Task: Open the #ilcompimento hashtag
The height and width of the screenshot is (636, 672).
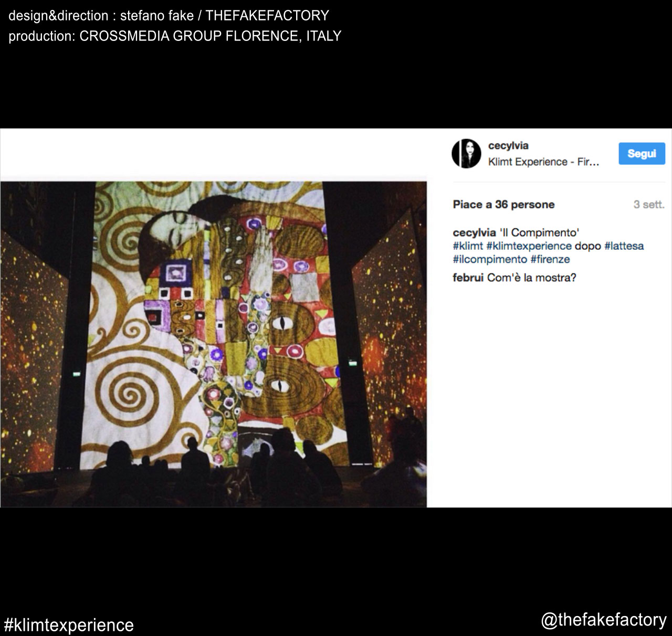Action: pyautogui.click(x=489, y=259)
